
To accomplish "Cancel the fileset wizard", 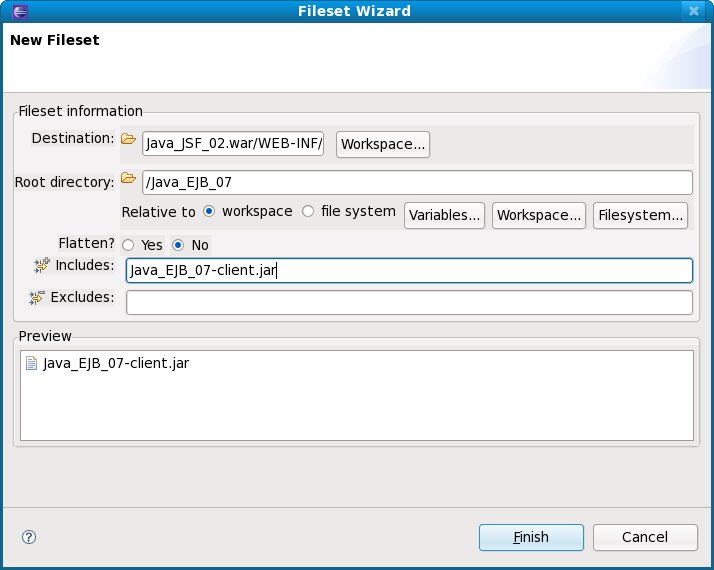I will [644, 537].
